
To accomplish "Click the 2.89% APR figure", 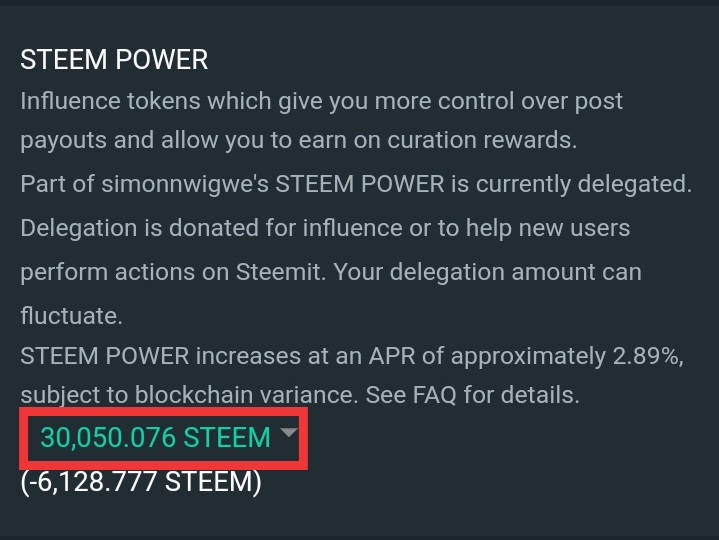I will pos(651,355).
